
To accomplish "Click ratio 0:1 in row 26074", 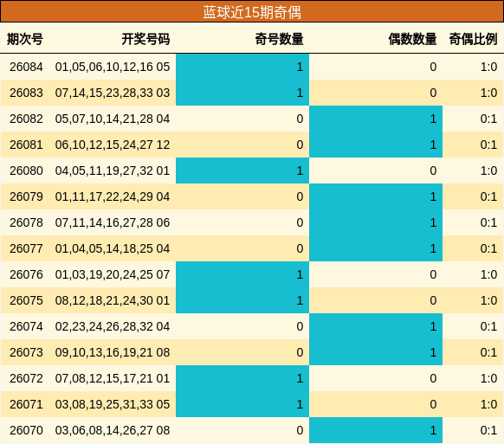I will (489, 326).
